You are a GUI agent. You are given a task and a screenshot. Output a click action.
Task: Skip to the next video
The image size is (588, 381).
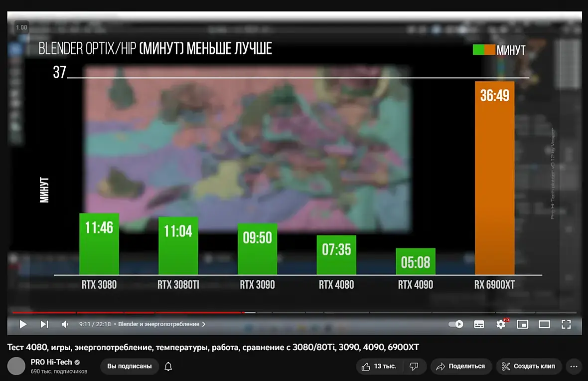(x=44, y=324)
